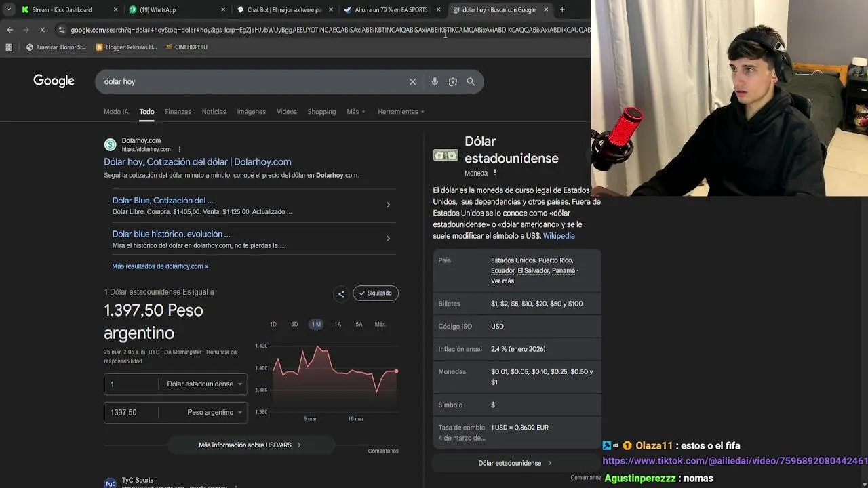The image size is (868, 488).
Task: Open Blogger Peliculas bookmark
Action: pos(127,47)
